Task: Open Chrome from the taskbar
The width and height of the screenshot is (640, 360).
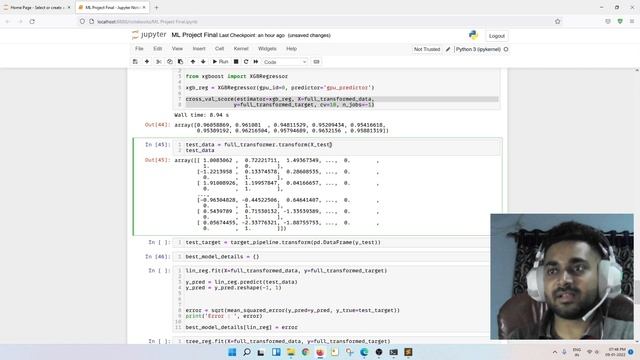Action: click(305, 352)
